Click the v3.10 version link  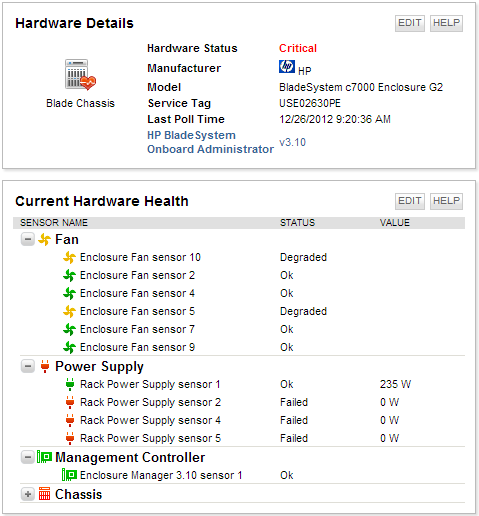[x=292, y=142]
